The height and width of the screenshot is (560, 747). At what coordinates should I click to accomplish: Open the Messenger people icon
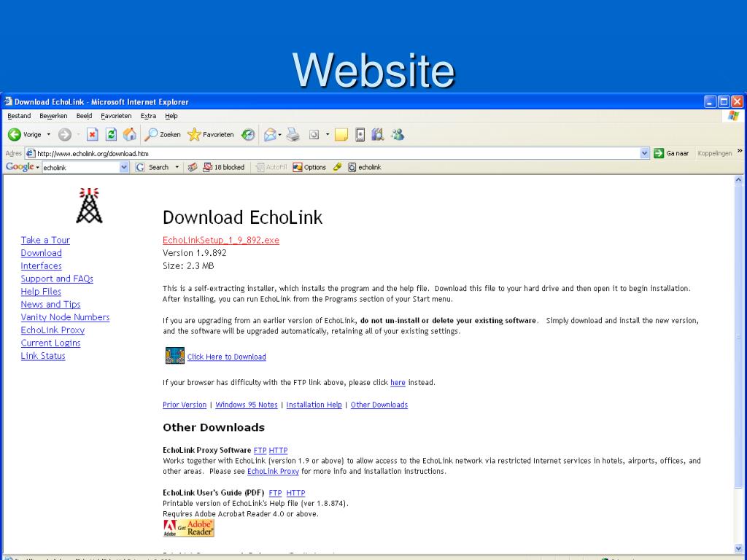tap(398, 135)
